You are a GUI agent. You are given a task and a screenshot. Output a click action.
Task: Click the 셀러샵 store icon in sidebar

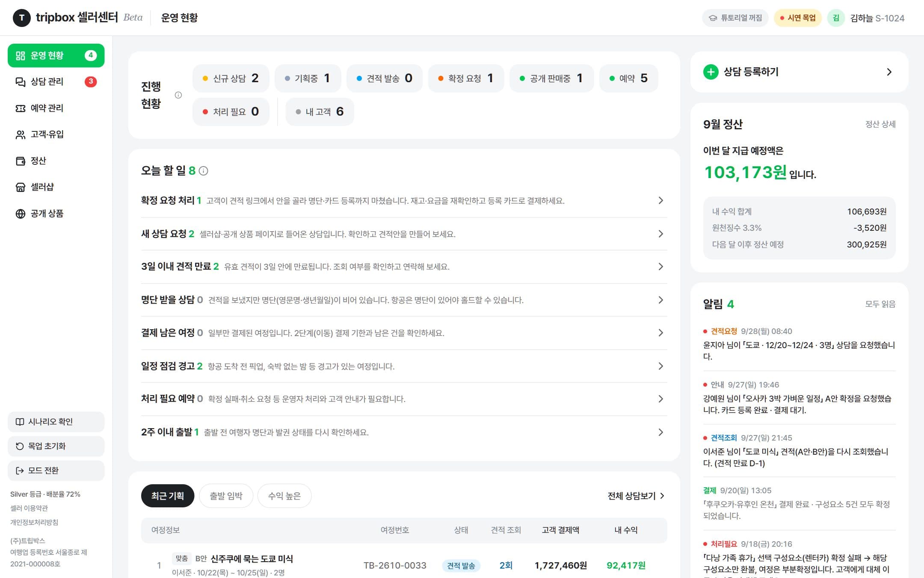[20, 188]
